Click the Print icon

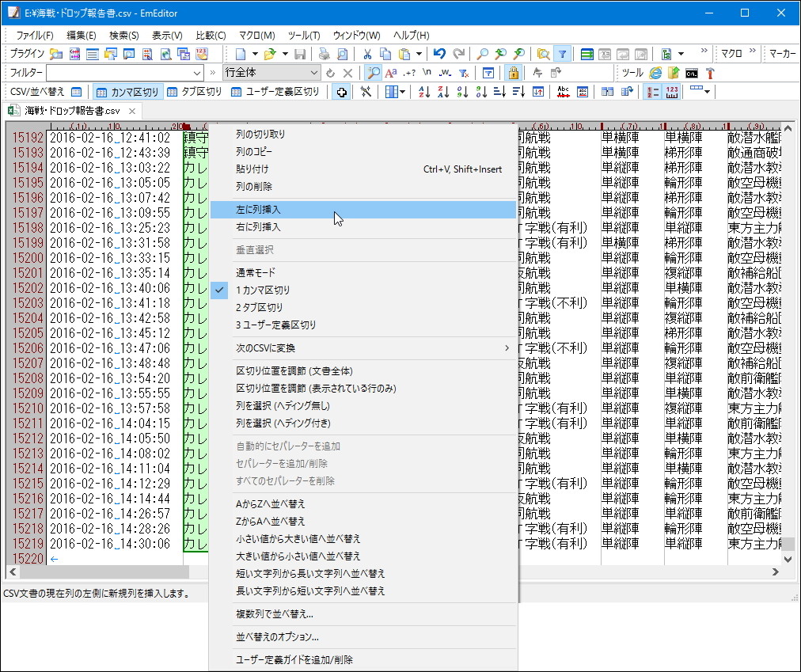click(x=324, y=54)
